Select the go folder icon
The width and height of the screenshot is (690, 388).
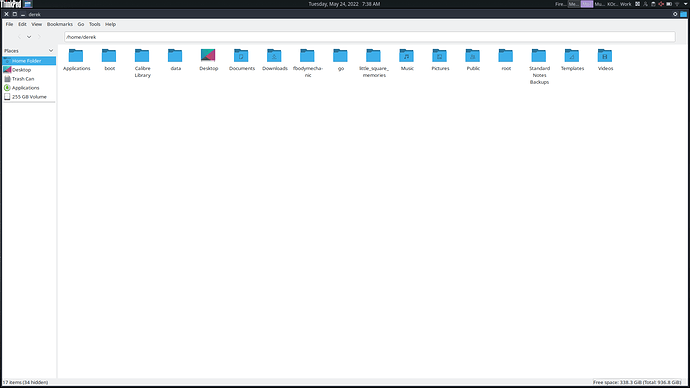pos(340,56)
